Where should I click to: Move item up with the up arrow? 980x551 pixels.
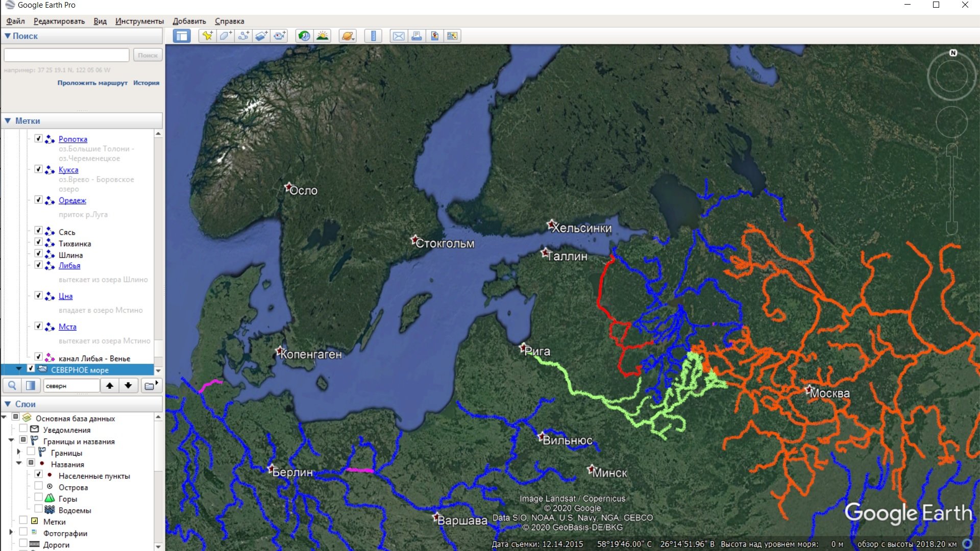coord(110,386)
